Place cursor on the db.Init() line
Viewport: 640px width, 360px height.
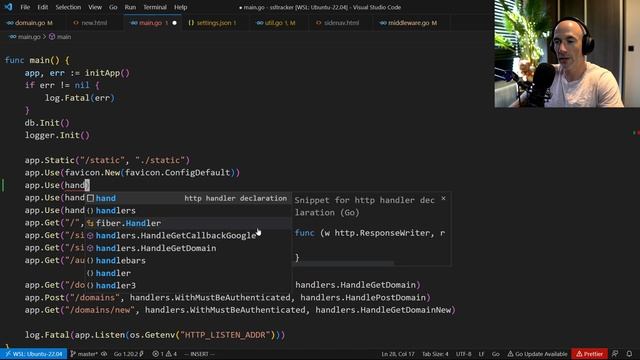(47, 123)
